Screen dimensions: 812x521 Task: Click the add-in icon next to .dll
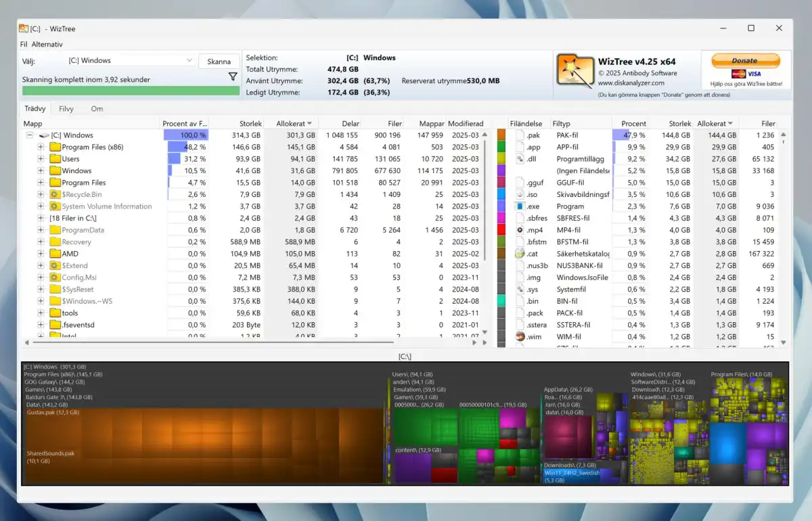[520, 159]
